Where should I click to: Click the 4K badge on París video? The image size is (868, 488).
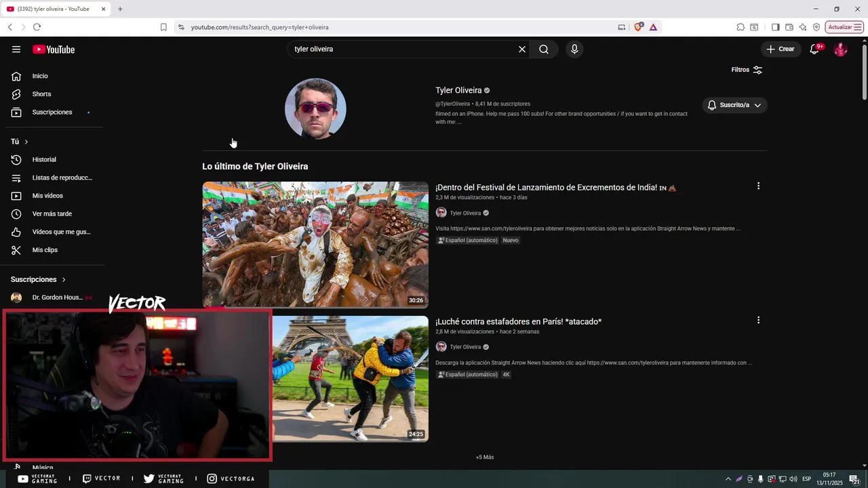coord(507,375)
